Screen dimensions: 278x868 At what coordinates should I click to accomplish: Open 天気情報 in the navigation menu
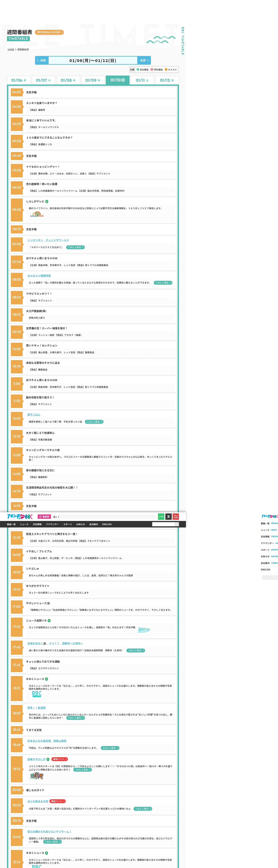[x=37, y=524]
